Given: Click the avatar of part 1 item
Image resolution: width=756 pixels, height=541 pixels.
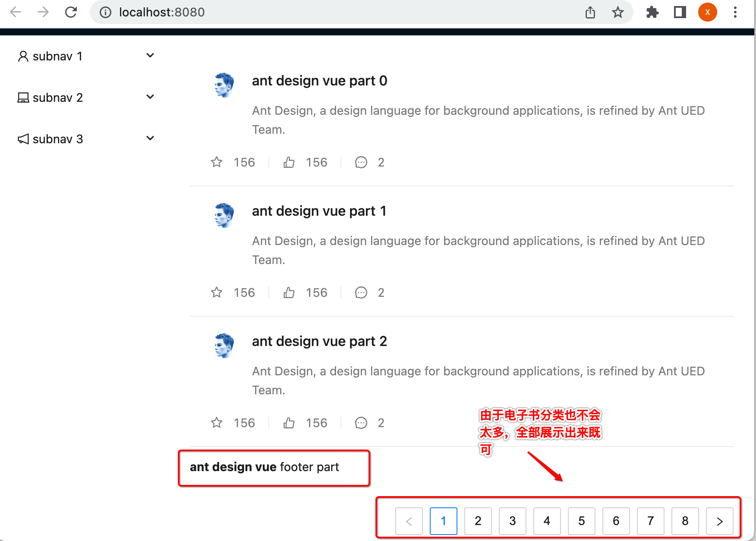Looking at the screenshot, I should click(x=224, y=215).
